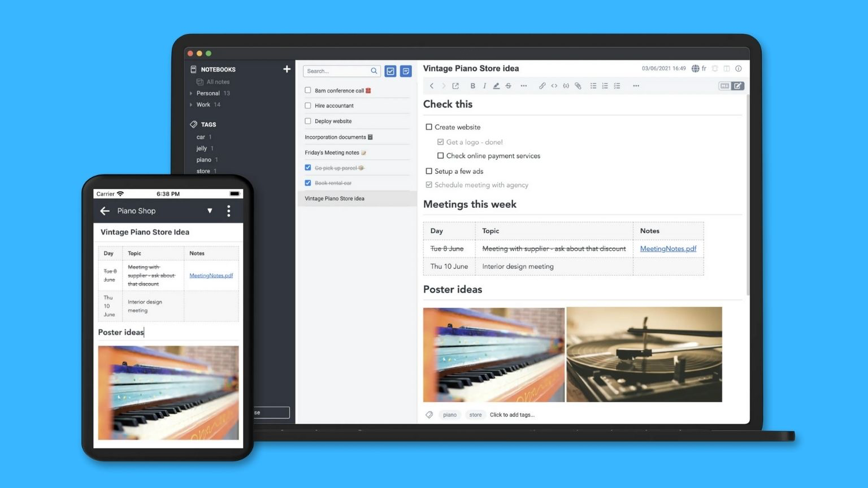Open the last toolbar overflow dots

pos(636,86)
